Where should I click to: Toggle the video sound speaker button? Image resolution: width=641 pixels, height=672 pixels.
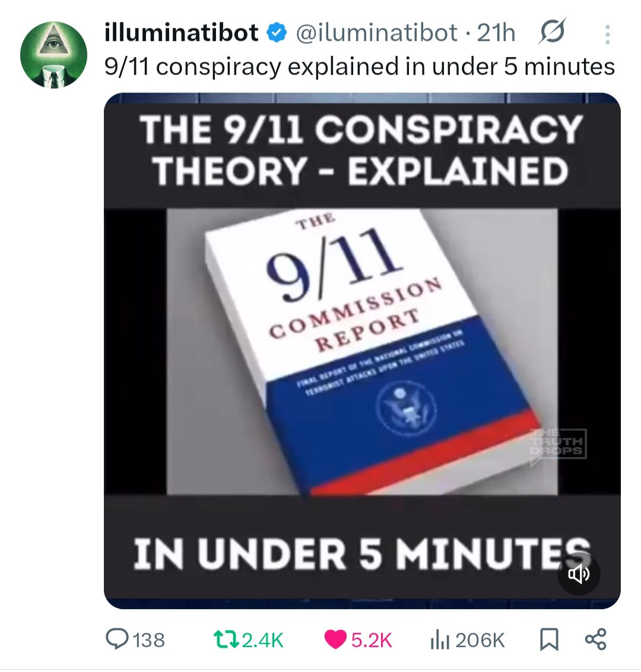pos(579,574)
